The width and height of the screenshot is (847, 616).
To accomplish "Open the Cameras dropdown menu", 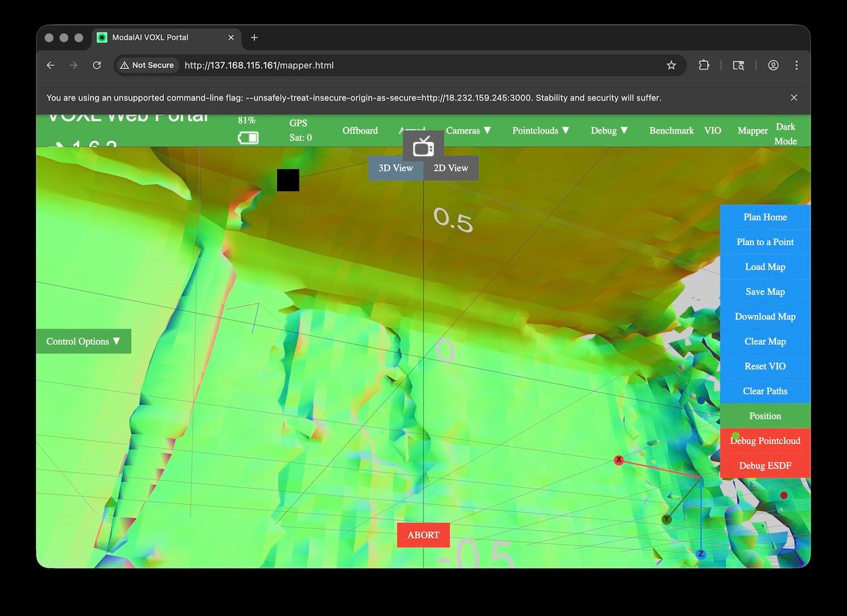I will [x=468, y=130].
